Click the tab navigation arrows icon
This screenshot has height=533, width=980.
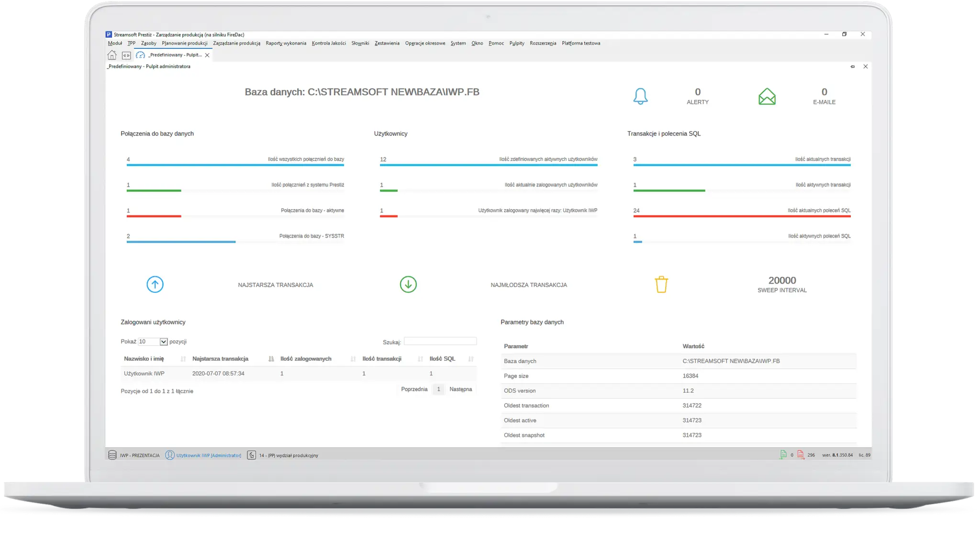126,56
